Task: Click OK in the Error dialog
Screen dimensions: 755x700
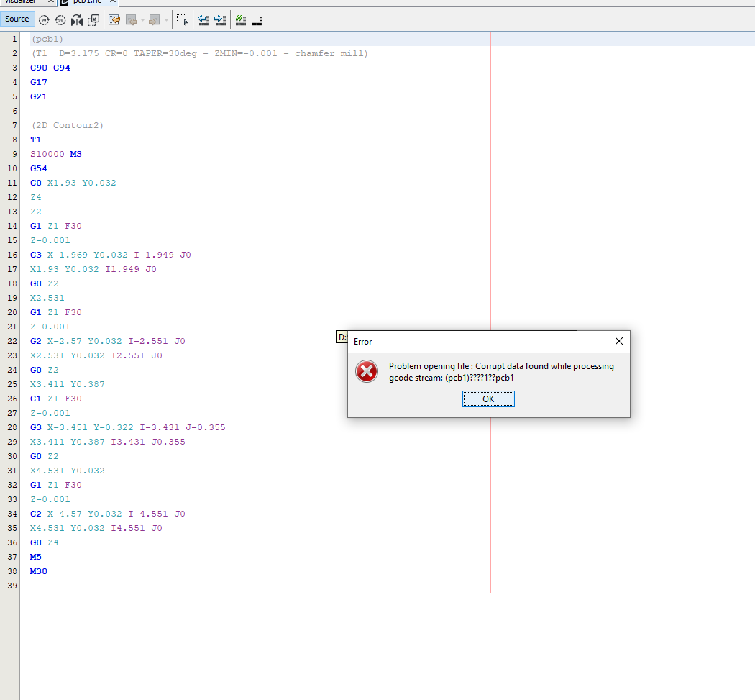Action: (488, 399)
